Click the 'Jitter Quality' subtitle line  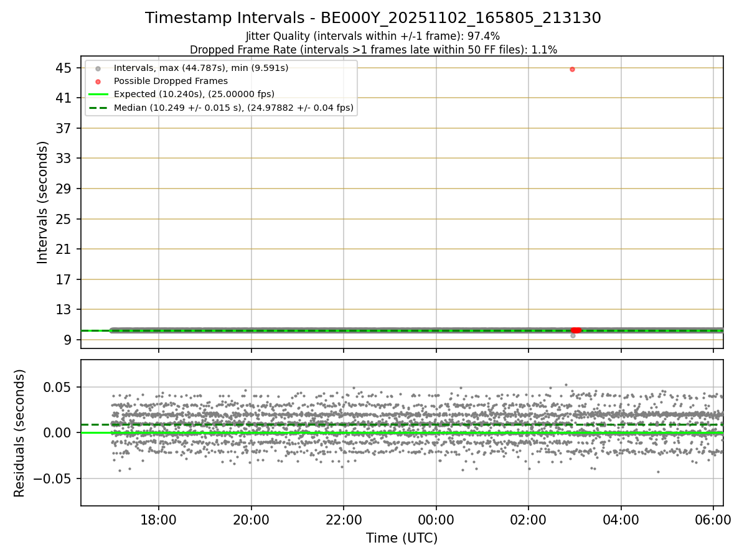[373, 36]
